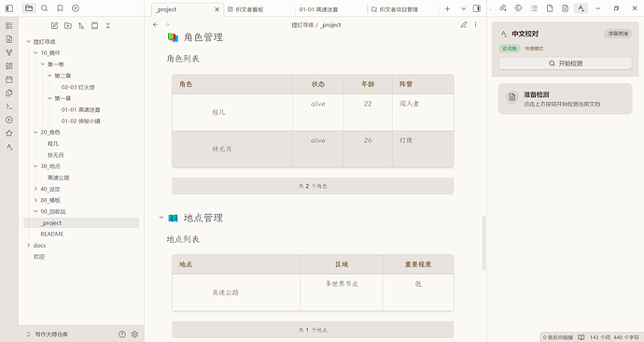Open the graph view ribbon icon

tap(9, 52)
